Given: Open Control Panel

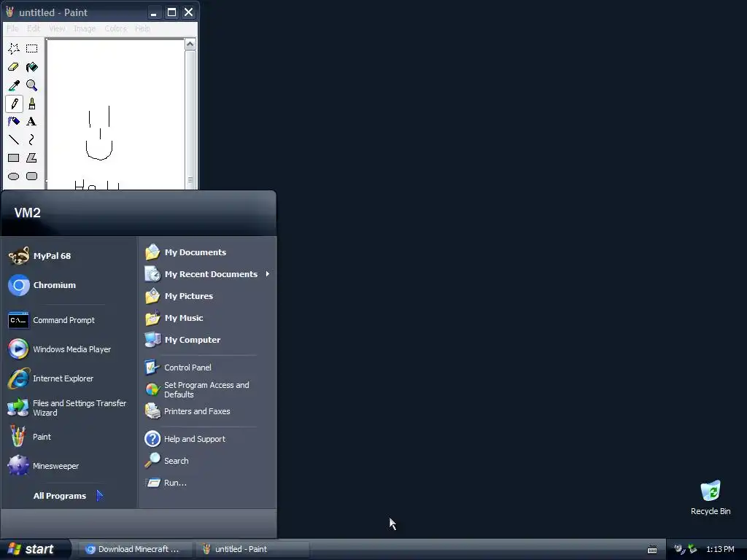Looking at the screenshot, I should coord(208,367).
